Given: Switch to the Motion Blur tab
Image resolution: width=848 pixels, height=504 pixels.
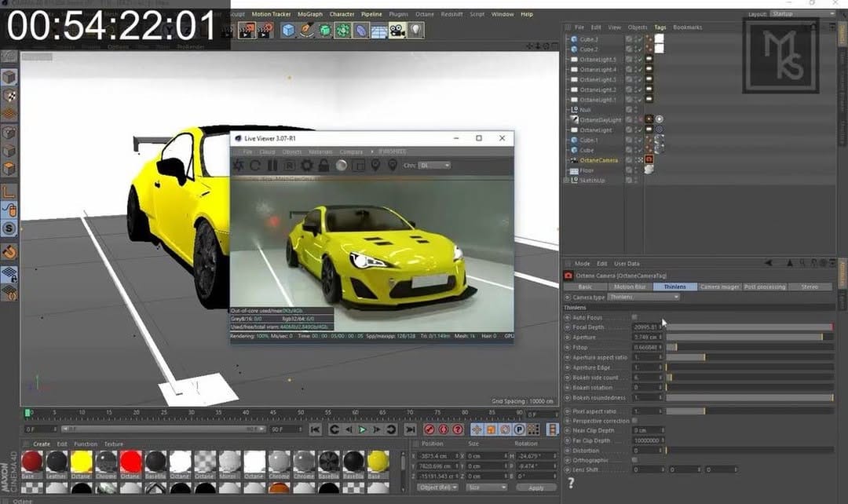Looking at the screenshot, I should tap(630, 287).
